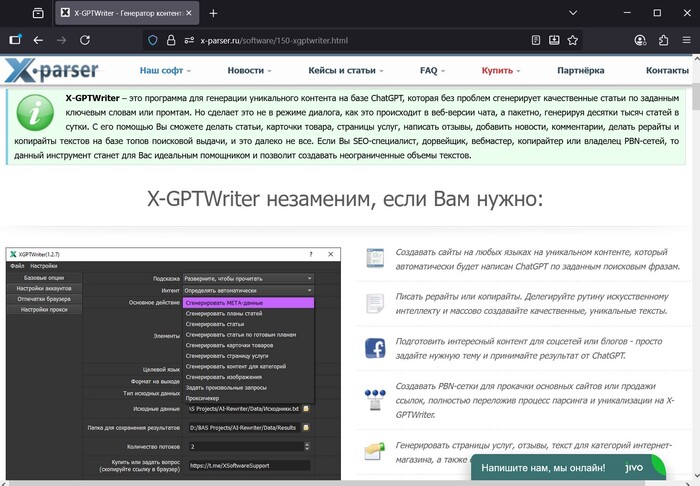This screenshot has width=700, height=486.
Task: Open the workspace icon with blue dot
Action: (15, 40)
